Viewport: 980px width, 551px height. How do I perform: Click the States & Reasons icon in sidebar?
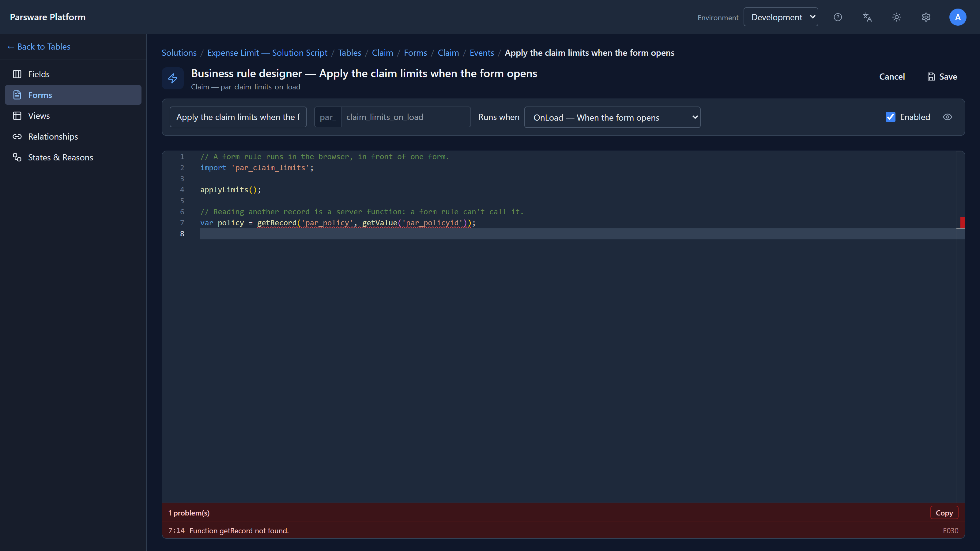click(x=17, y=157)
